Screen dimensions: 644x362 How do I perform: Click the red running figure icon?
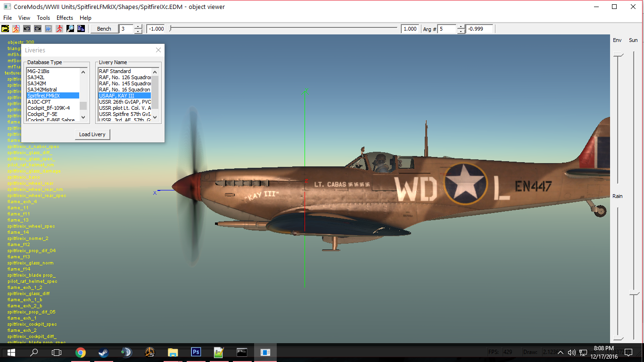coord(59,29)
